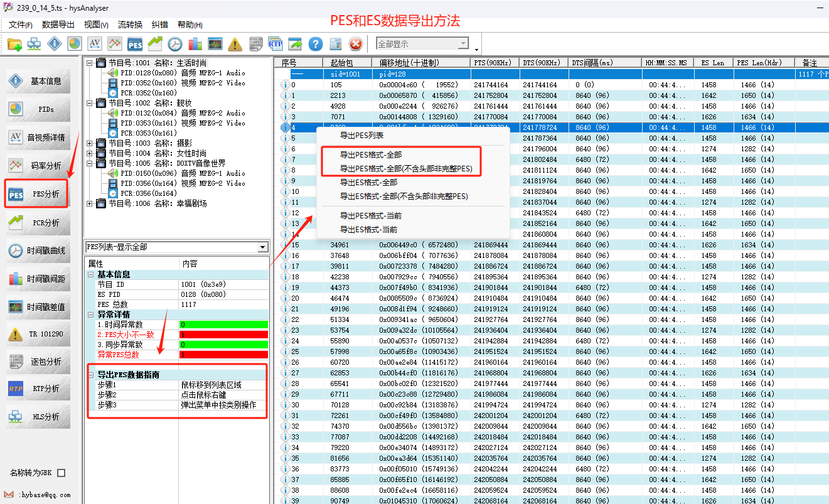Click the clock timestamp toolbar icon
The height and width of the screenshot is (504, 829).
coord(174,44)
